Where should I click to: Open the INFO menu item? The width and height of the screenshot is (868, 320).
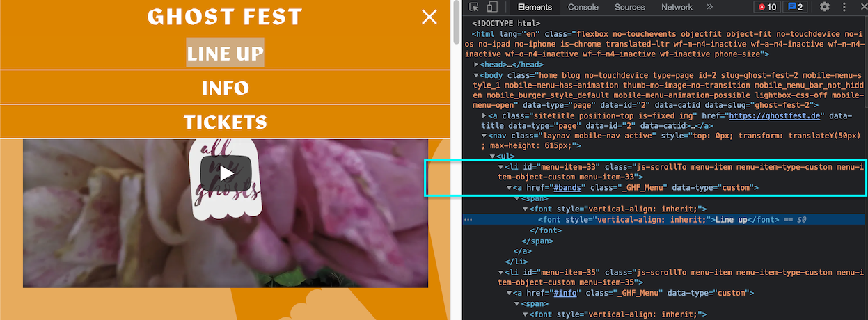225,88
